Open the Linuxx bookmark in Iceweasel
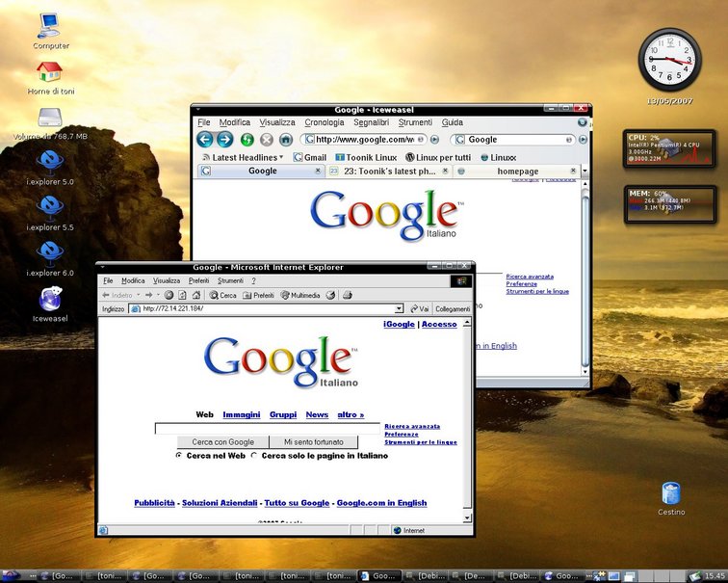 tap(498, 157)
